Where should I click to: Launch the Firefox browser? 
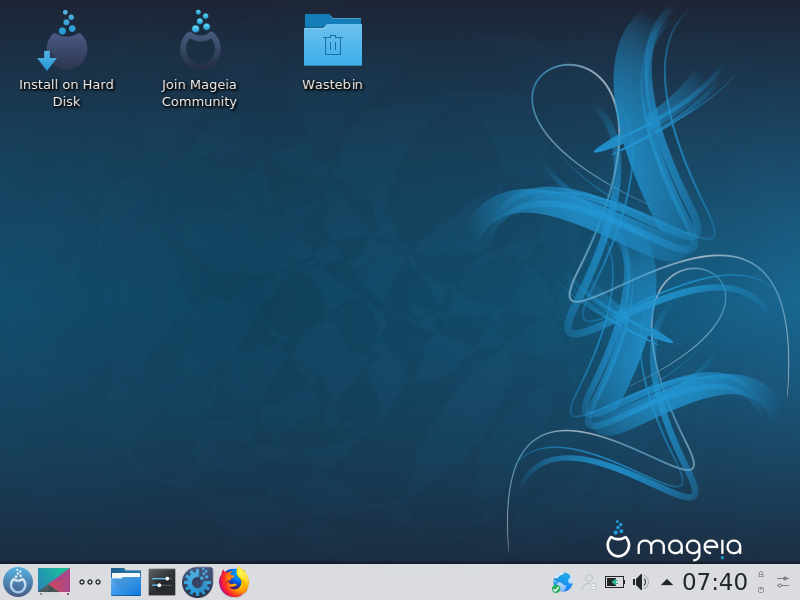(x=234, y=582)
